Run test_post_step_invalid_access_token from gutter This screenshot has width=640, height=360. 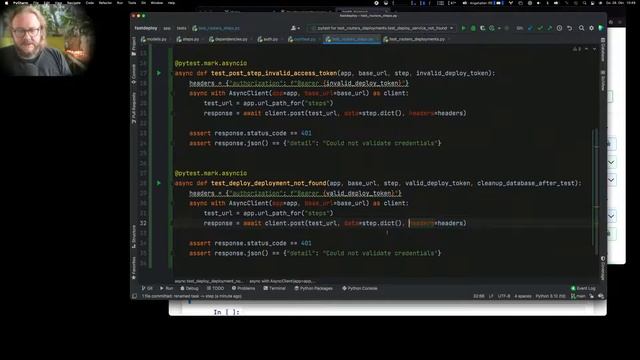[159, 73]
